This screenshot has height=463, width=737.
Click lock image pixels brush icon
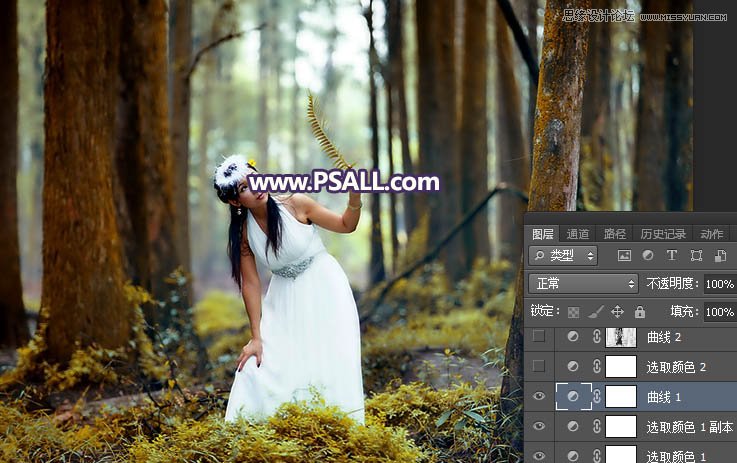pyautogui.click(x=596, y=312)
